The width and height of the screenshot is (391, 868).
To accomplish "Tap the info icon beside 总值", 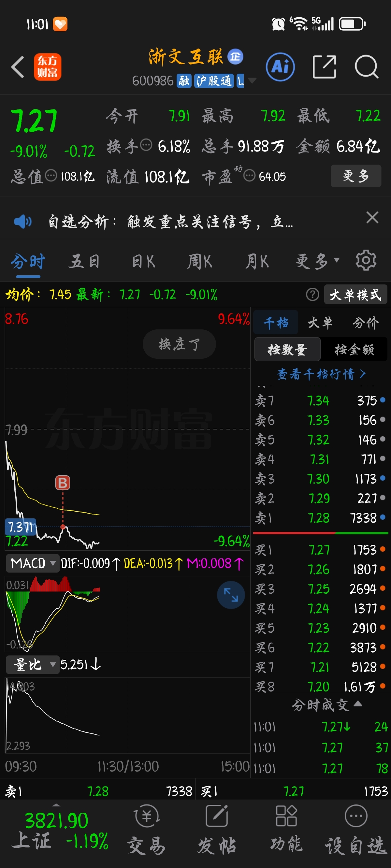I will point(51,176).
